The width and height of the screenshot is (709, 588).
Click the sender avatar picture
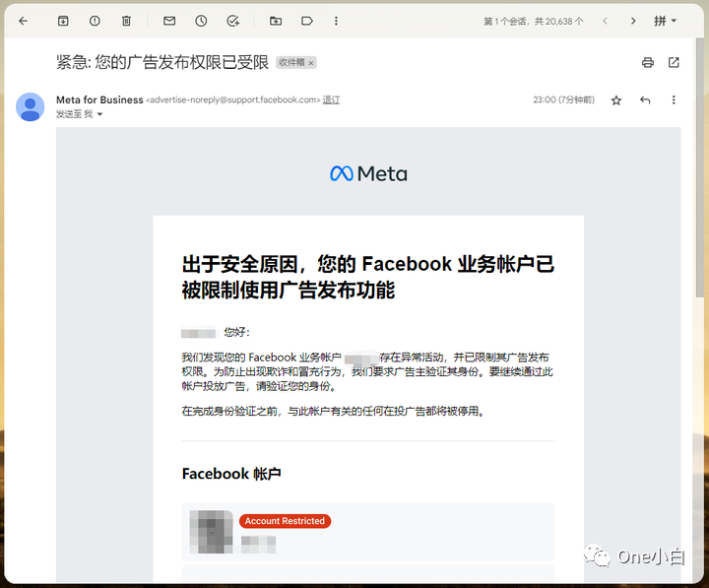[31, 107]
